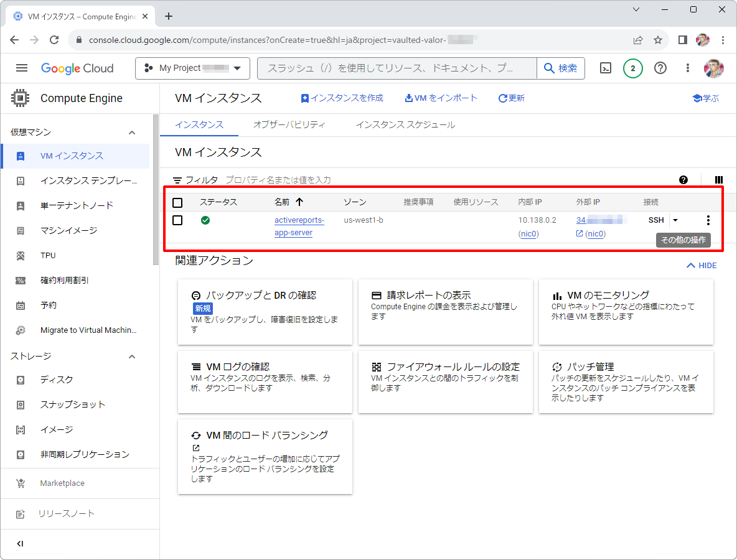Bookmark this page with the star icon
737x560 pixels.
[x=658, y=40]
